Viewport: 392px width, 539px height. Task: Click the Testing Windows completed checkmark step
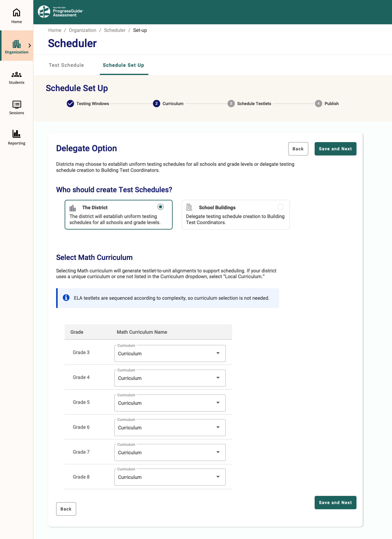tap(70, 104)
